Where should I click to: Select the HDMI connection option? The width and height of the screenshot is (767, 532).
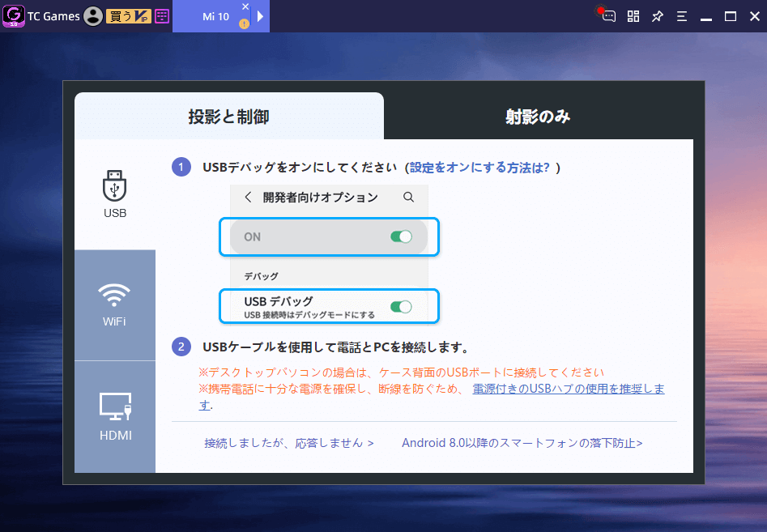[115, 416]
